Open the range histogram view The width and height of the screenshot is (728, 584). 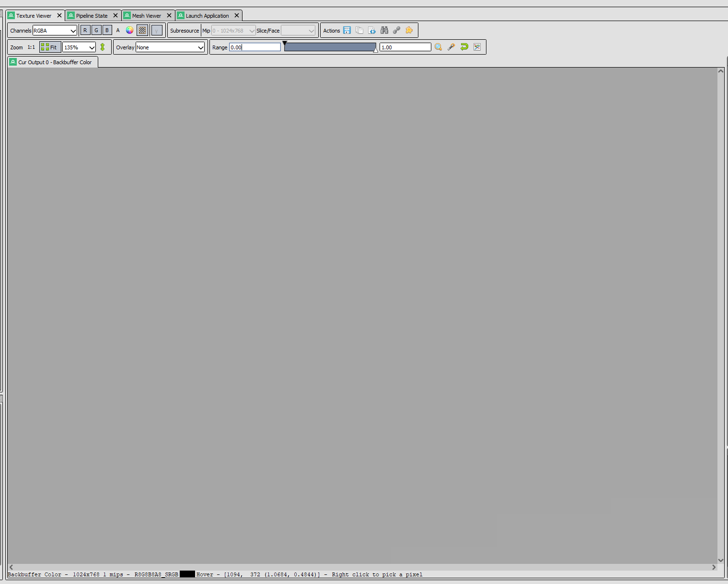coord(477,47)
